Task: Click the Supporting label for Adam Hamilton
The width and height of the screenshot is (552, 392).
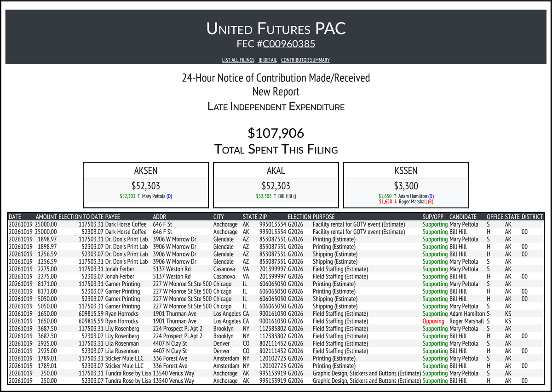Action: click(x=435, y=314)
